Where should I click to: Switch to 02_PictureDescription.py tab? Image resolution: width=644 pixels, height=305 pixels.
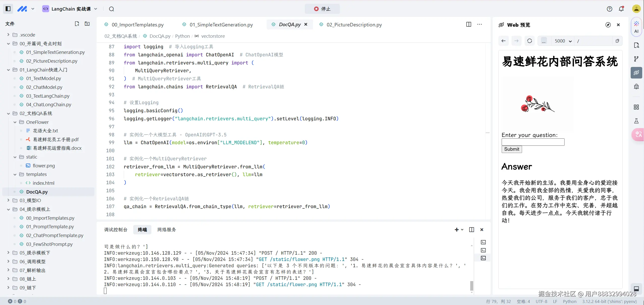tap(354, 25)
